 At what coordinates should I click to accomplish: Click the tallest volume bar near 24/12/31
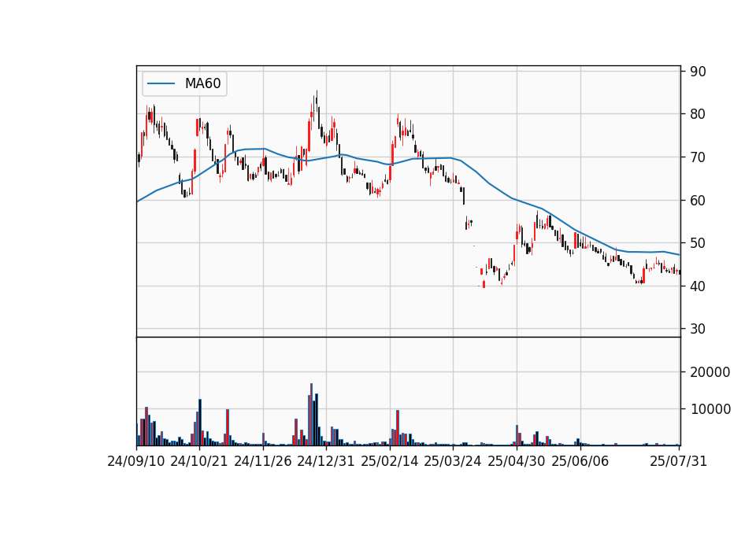312,415
